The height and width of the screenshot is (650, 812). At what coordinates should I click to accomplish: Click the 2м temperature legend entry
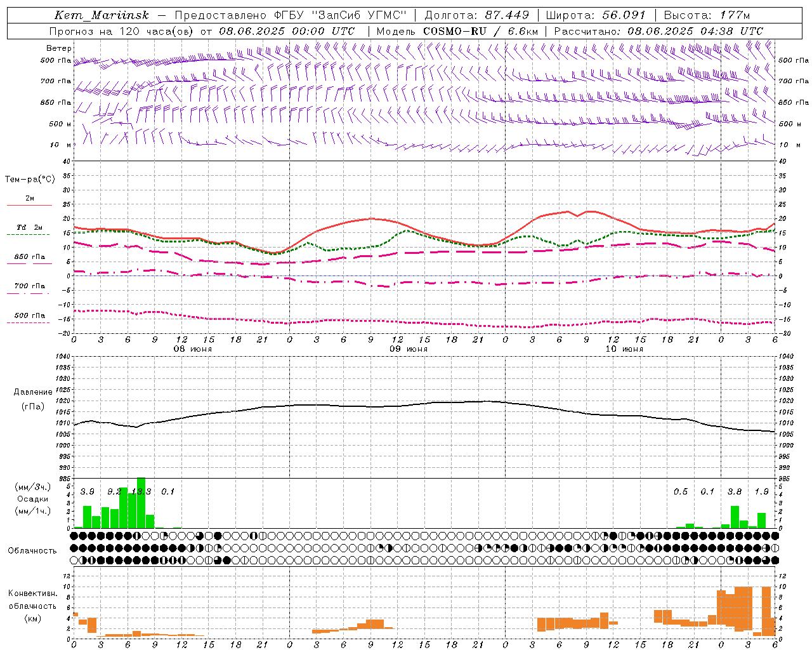coord(30,199)
